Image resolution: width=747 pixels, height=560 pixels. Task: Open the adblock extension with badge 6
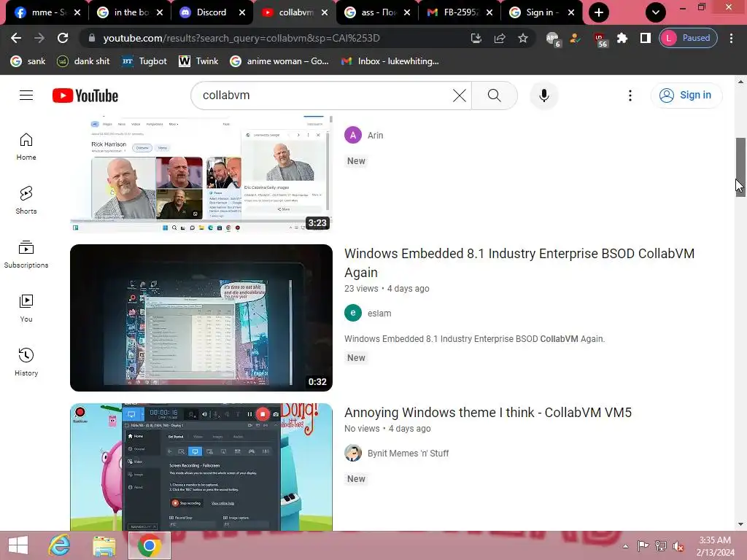[553, 39]
